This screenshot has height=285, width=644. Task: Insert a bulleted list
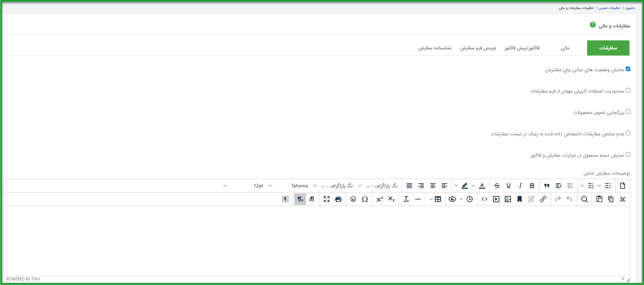tap(607, 186)
